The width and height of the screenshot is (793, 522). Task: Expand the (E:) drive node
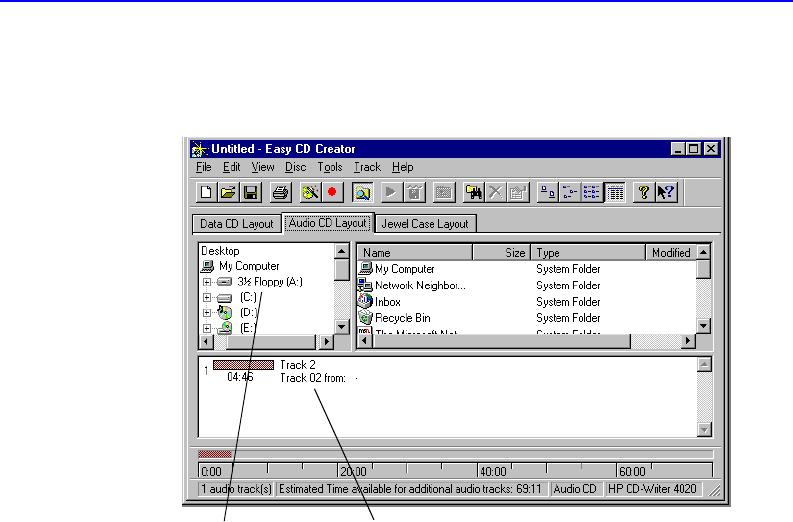coord(207,328)
